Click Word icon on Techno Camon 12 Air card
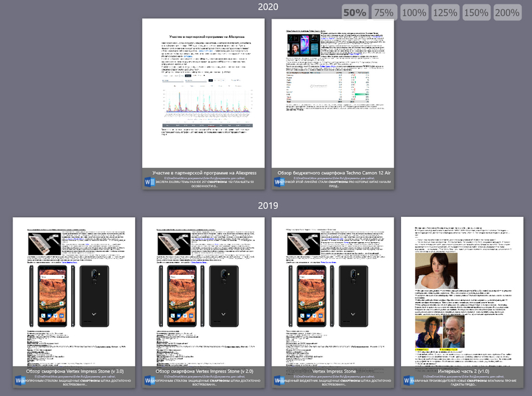The image size is (532, 396). [278, 182]
